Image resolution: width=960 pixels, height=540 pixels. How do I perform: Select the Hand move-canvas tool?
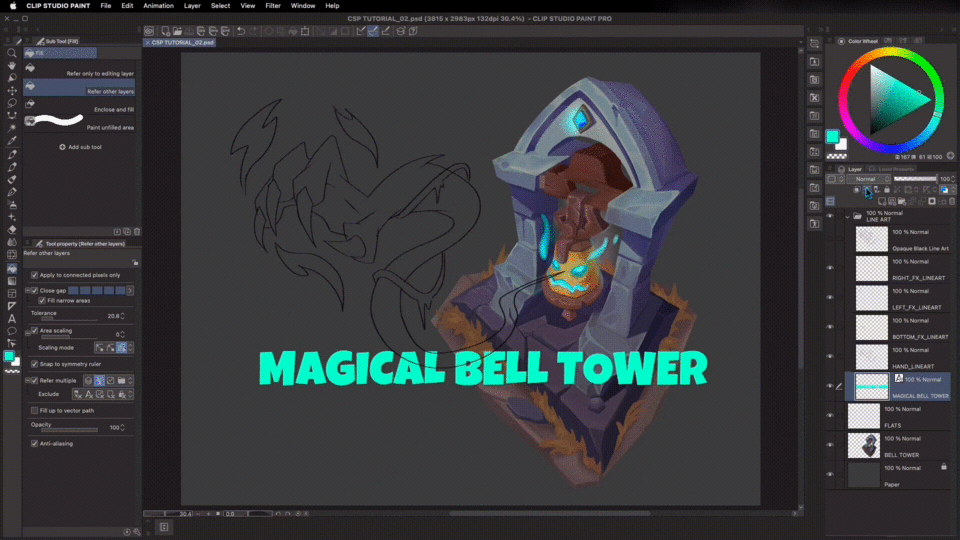point(12,65)
